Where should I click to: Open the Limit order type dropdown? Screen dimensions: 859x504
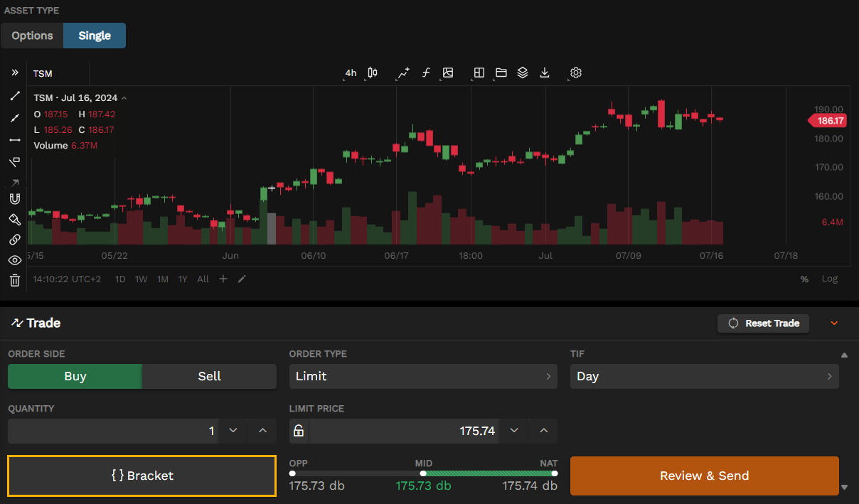[423, 376]
